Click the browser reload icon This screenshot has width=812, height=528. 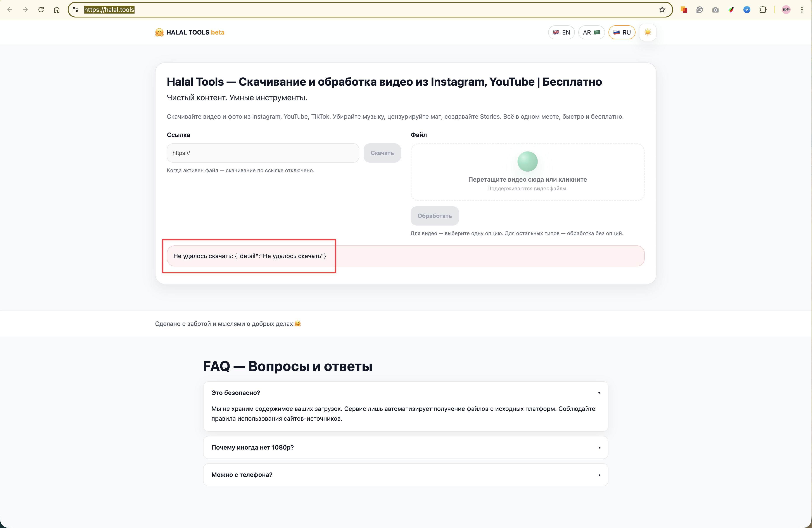(41, 10)
